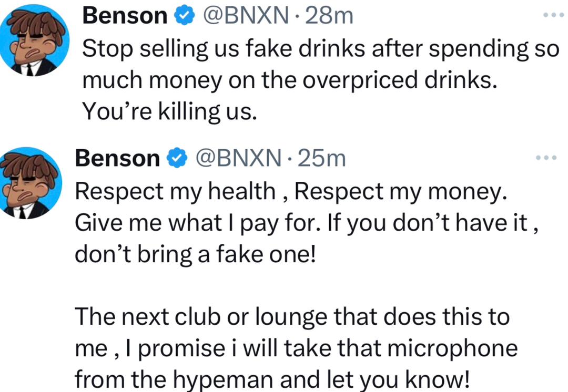Open the avatar on the 28m tweet
Image resolution: width=568 pixels, height=392 pixels.
pos(35,41)
